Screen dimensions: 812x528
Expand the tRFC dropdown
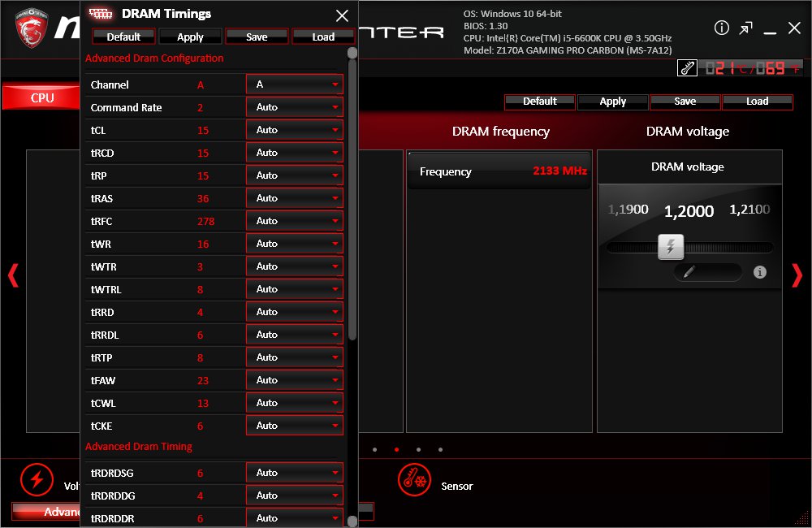(x=295, y=221)
